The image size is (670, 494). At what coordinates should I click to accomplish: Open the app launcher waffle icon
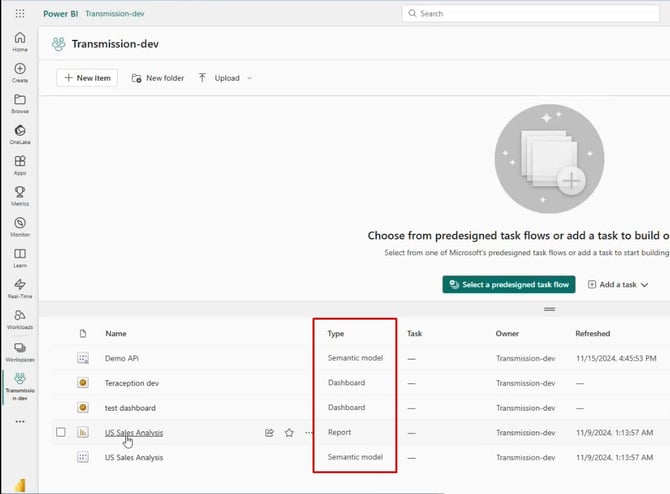pyautogui.click(x=20, y=14)
